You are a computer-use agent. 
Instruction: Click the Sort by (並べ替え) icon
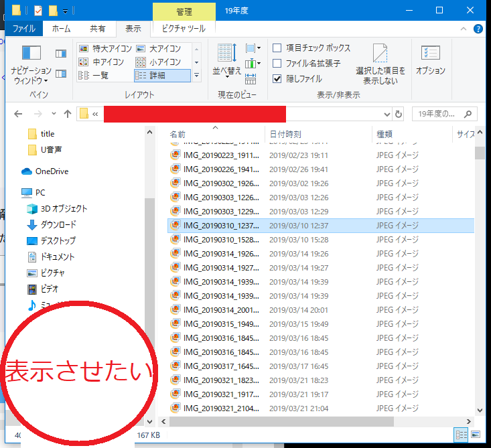(x=226, y=59)
